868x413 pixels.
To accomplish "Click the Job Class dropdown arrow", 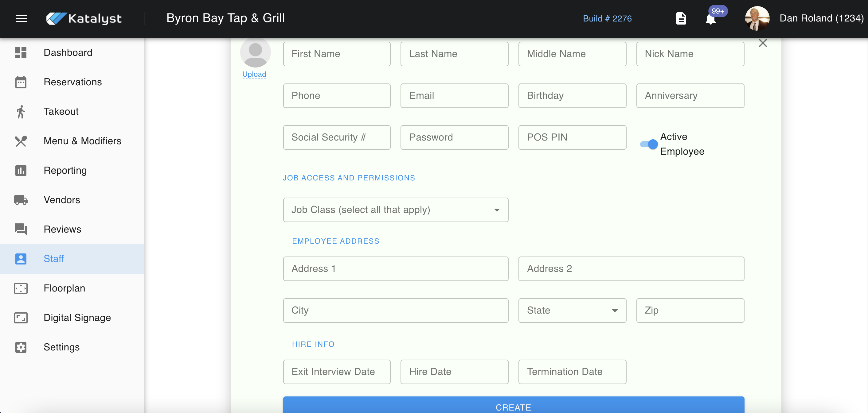I will pyautogui.click(x=496, y=210).
